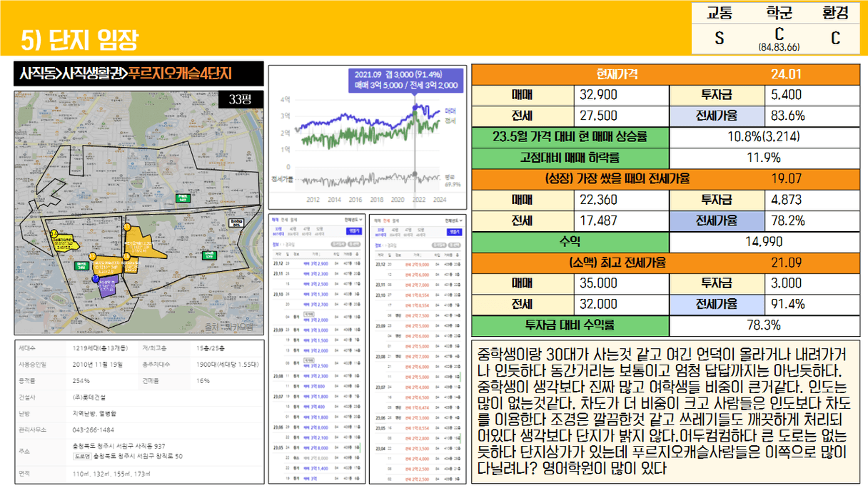This screenshot has width=868, height=488.
Task: Click the 환경 column header
Action: pyautogui.click(x=836, y=12)
